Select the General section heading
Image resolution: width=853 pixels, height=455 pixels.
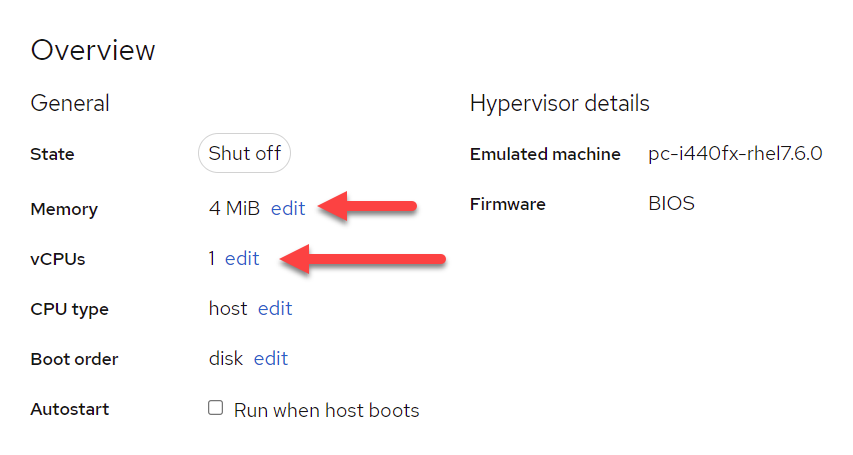tap(70, 103)
